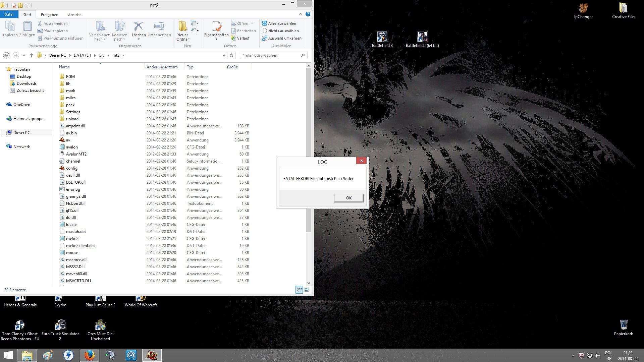Viewport: 644px width, 362px height.
Task: Open the Papierkorb recycle bin
Action: [x=624, y=327]
